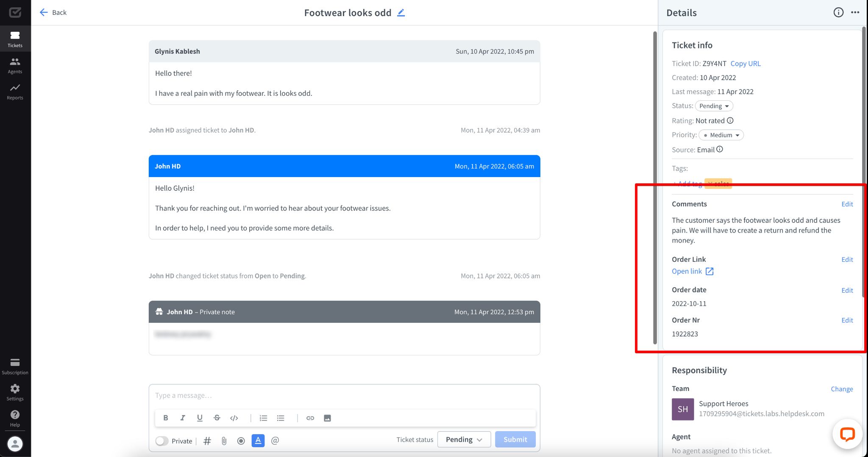
Task: Select the John HD reply message header
Action: [x=344, y=166]
